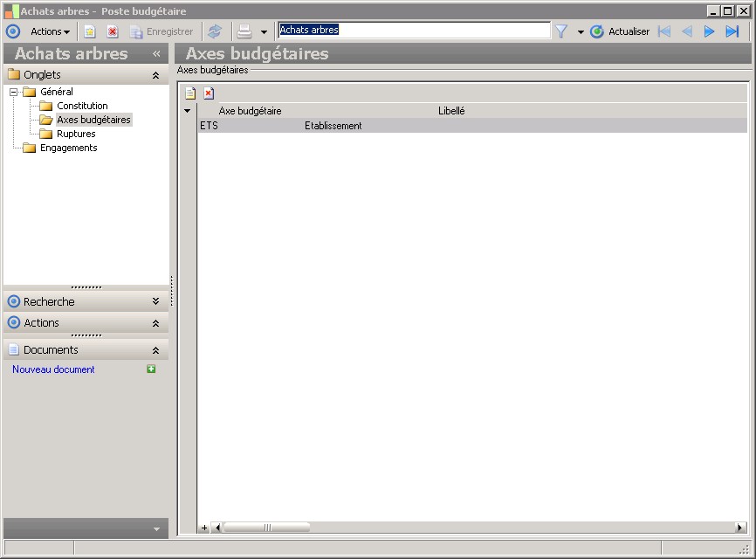Select the Etablissement cell
Viewport: 756px width, 559px height.
tap(333, 126)
